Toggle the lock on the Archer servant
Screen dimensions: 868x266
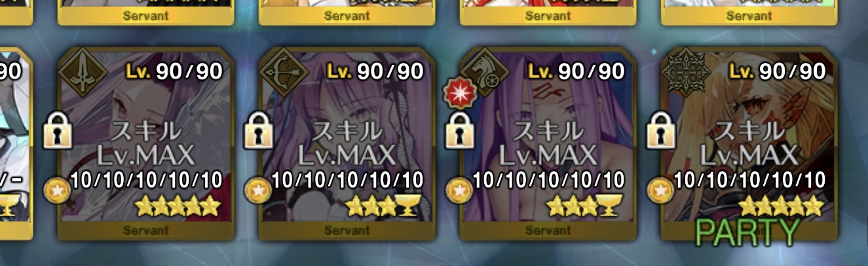[259, 129]
